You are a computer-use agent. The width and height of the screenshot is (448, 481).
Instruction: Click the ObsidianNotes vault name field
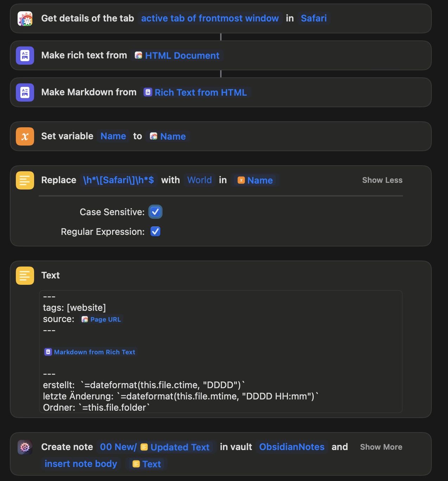coord(292,447)
